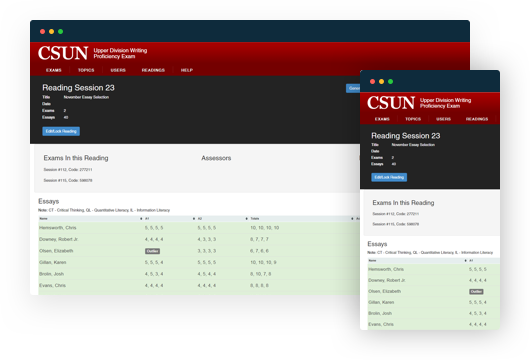
Task: Click the CSUN logo in the back window
Action: [x=63, y=53]
